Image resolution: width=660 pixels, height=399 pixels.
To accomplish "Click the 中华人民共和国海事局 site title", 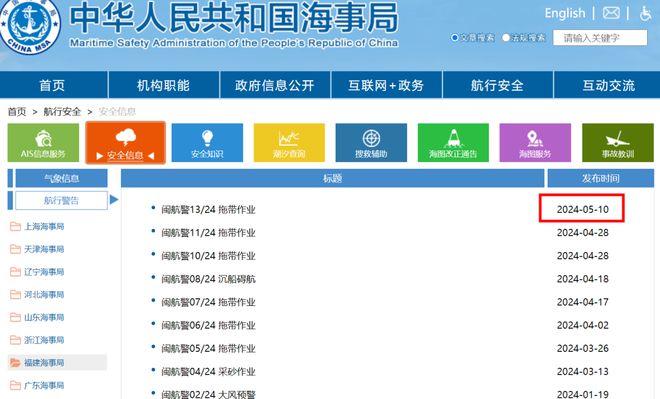I will point(234,18).
